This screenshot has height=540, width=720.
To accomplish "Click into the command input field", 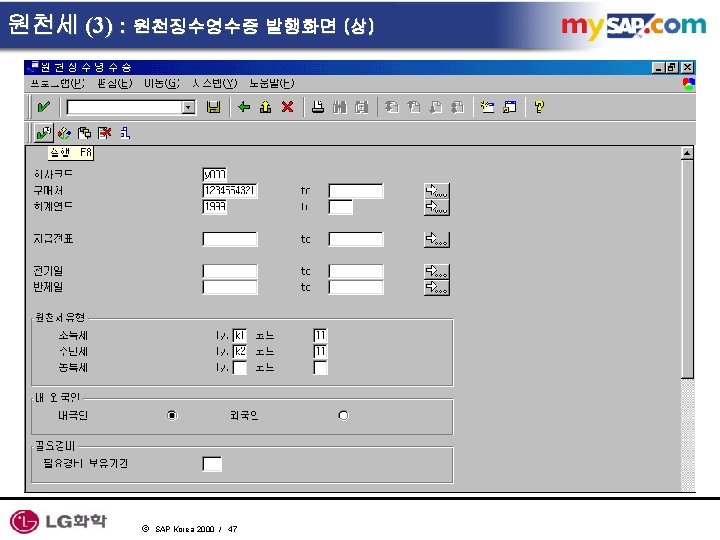I will pyautogui.click(x=124, y=107).
